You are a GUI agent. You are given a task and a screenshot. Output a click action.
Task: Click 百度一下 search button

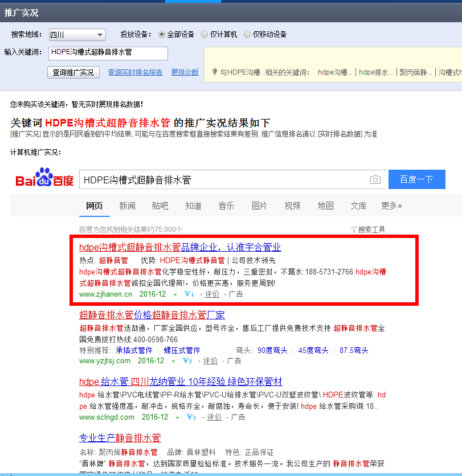tap(417, 179)
